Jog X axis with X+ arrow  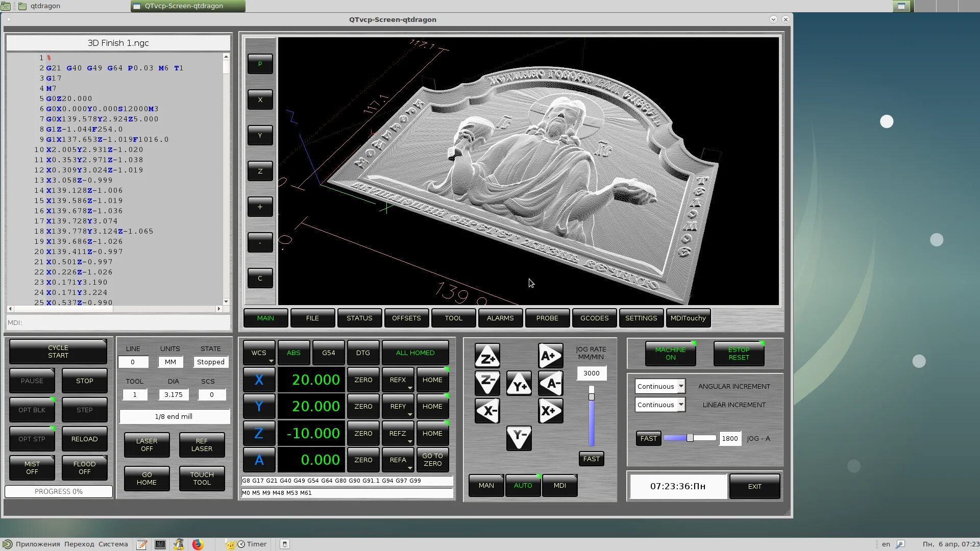(x=550, y=411)
